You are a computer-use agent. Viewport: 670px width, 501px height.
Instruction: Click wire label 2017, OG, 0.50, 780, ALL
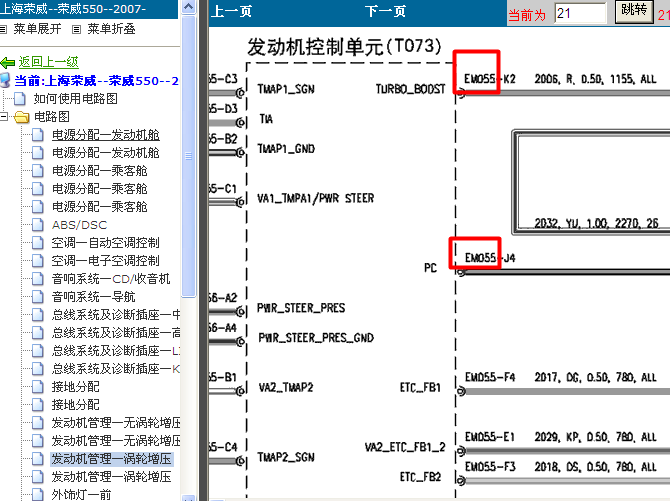tap(595, 377)
